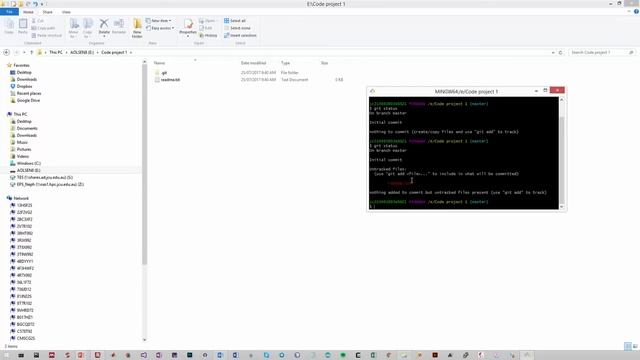Click This PC in the address bar
This screenshot has width=640, height=360.
tap(56, 52)
